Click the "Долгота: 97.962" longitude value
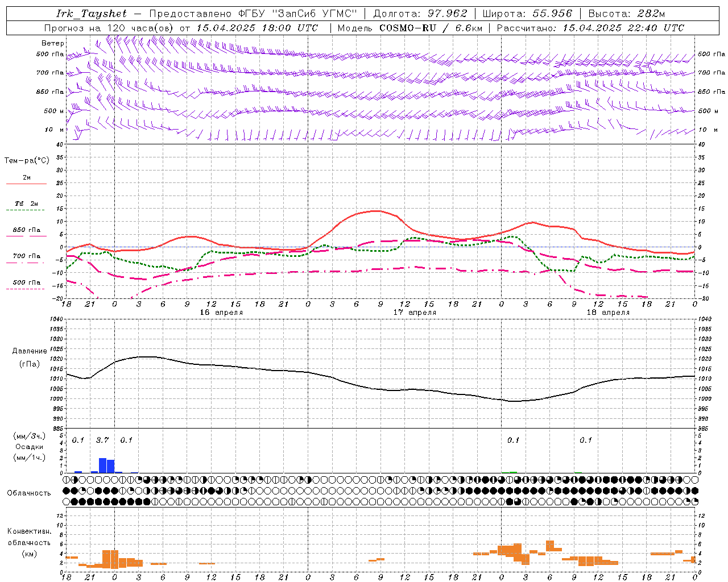Screen dimensions: 728x582 coord(420,14)
